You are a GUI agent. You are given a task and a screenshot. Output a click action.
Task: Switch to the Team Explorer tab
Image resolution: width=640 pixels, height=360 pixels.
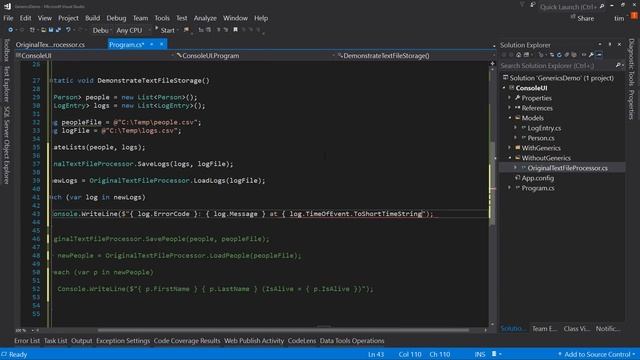[544, 329]
